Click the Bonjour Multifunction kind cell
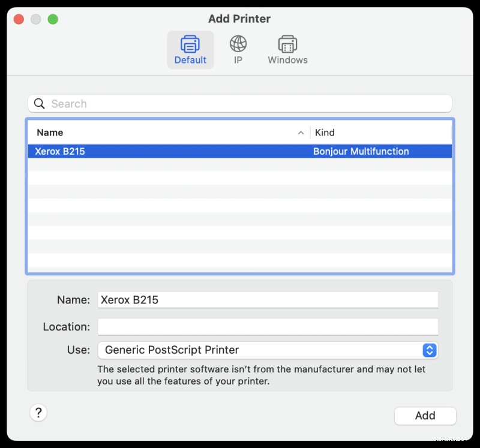Image resolution: width=480 pixels, height=448 pixels. click(361, 151)
